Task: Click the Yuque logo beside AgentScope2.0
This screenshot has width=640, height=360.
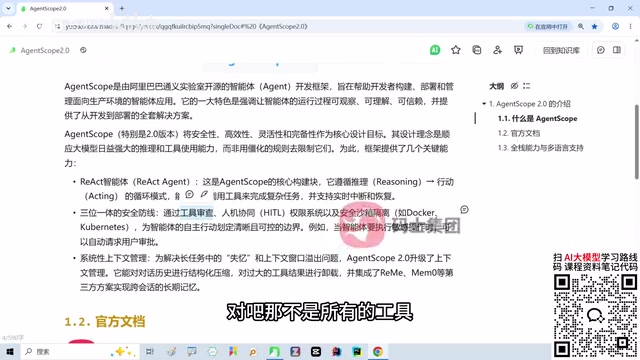Action: point(13,50)
